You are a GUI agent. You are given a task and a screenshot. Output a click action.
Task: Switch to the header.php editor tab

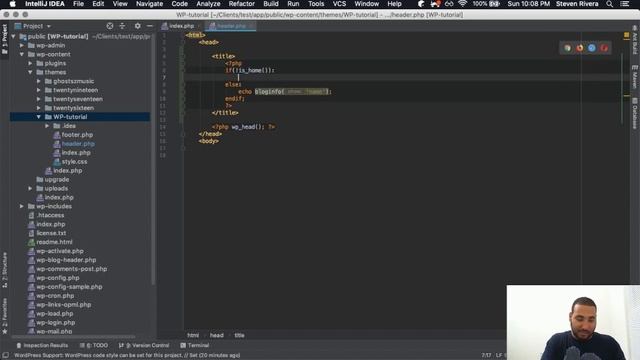click(231, 26)
